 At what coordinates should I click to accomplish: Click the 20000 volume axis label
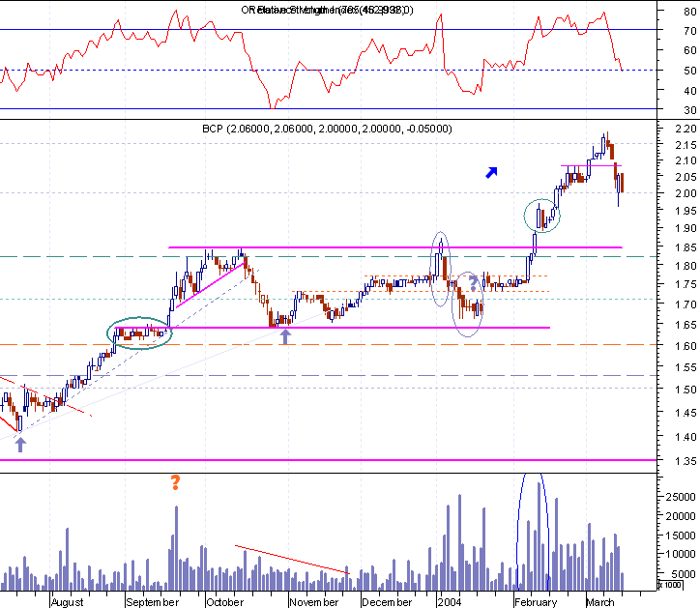click(x=681, y=516)
